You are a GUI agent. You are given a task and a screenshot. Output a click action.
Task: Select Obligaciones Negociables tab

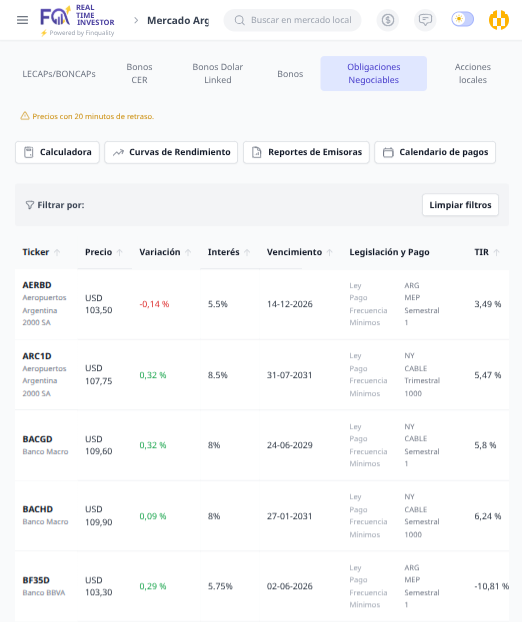point(374,73)
